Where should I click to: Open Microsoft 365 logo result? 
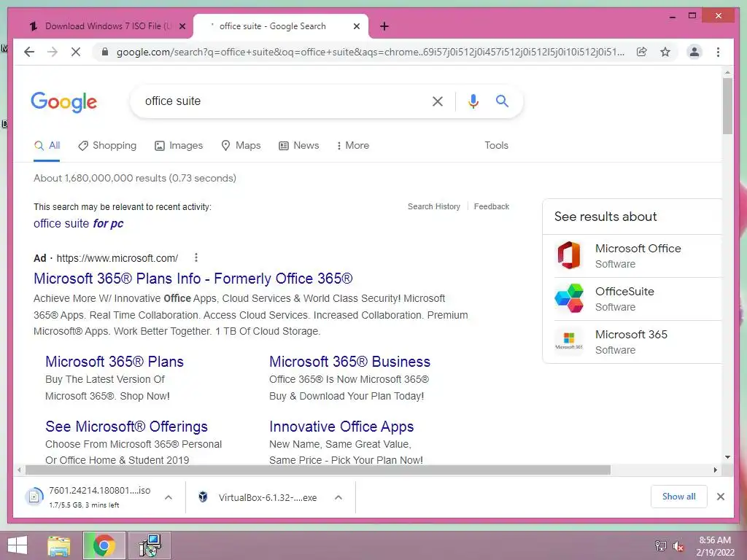[x=569, y=341]
